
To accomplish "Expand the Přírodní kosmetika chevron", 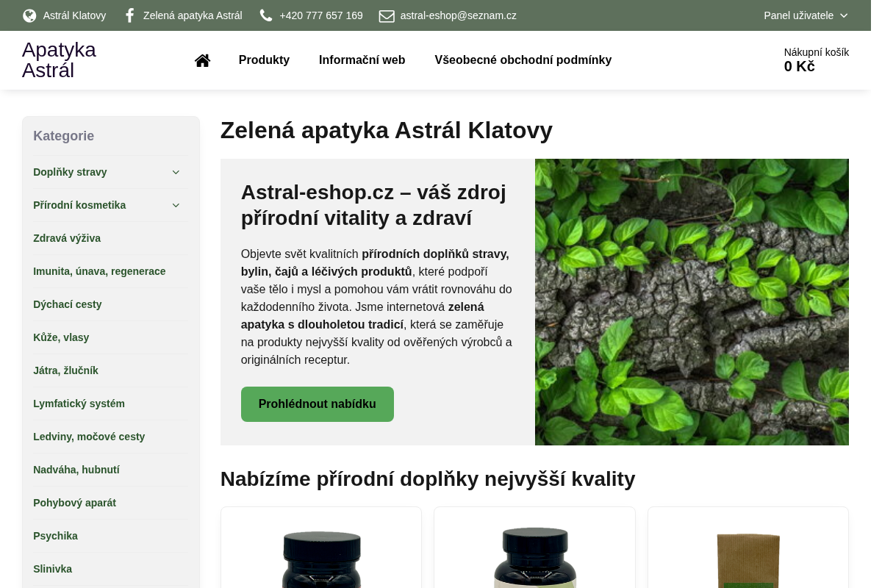I will tap(176, 205).
